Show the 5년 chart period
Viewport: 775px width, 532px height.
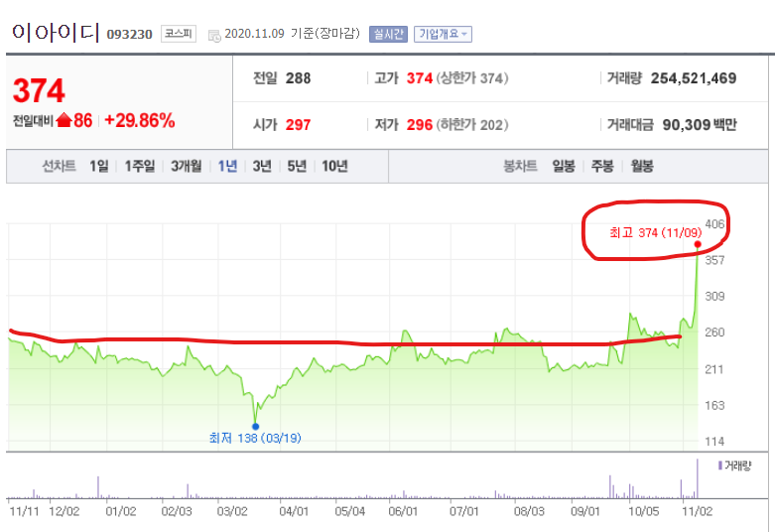[297, 166]
